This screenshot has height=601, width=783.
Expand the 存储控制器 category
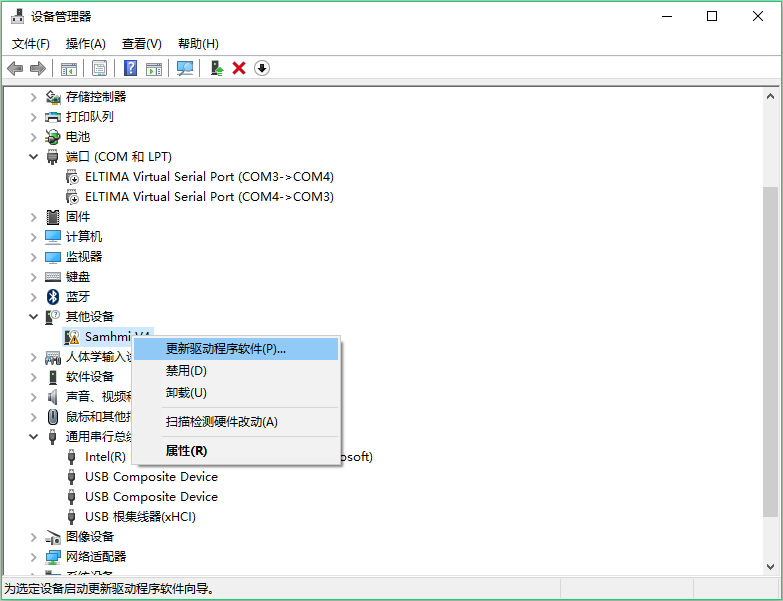33,97
